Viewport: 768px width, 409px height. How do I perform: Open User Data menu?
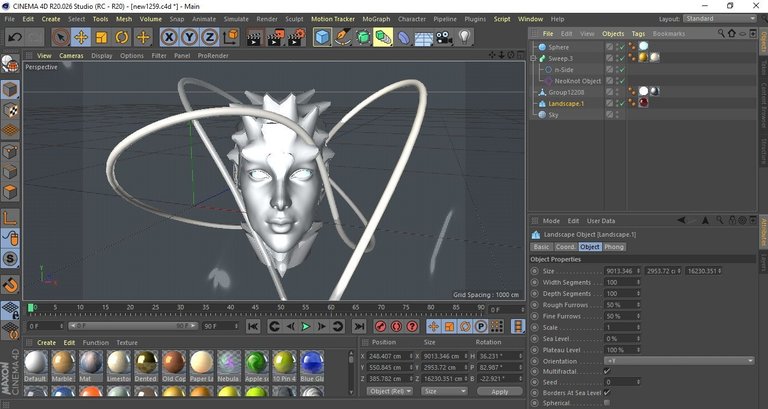(601, 221)
